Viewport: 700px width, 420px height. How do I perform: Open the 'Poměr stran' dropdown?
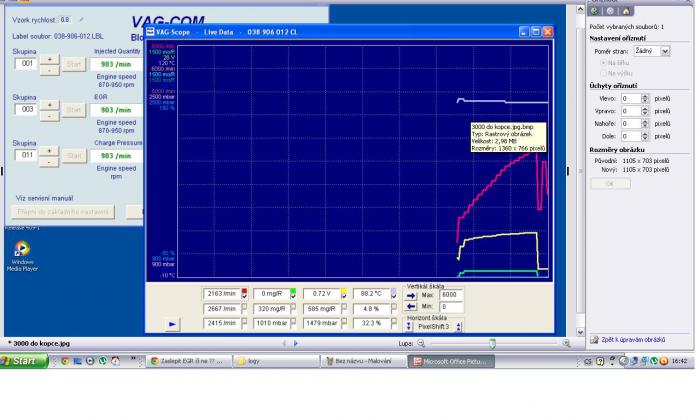[x=665, y=51]
